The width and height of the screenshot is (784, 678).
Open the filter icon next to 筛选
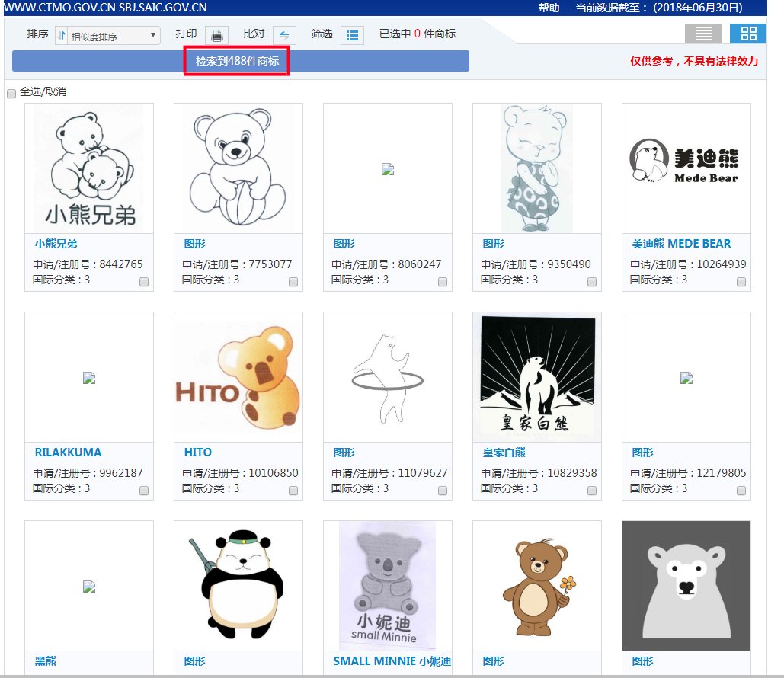351,36
